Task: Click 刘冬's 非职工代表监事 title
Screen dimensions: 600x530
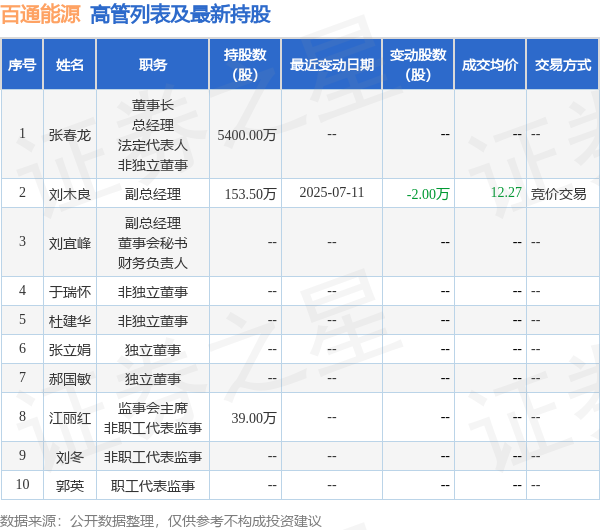Action: (153, 457)
